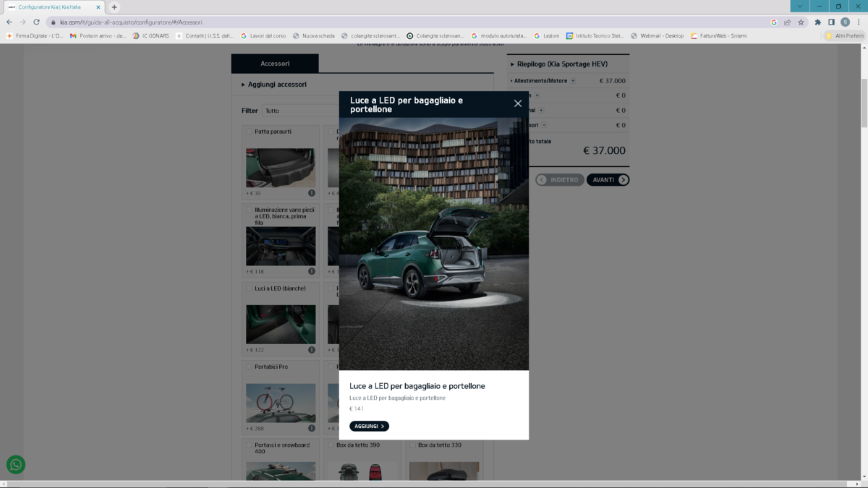The height and width of the screenshot is (488, 868).
Task: Click the WhatsApp chat icon
Action: [16, 465]
